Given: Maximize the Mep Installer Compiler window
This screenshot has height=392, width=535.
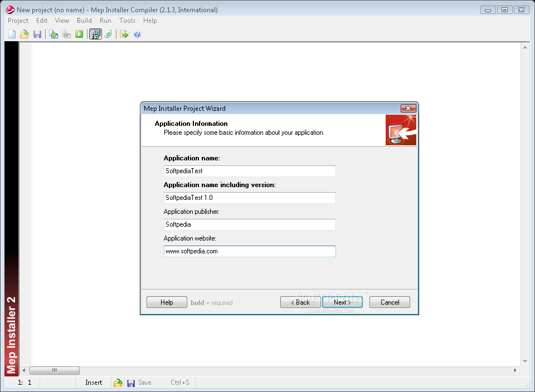Looking at the screenshot, I should [505, 10].
